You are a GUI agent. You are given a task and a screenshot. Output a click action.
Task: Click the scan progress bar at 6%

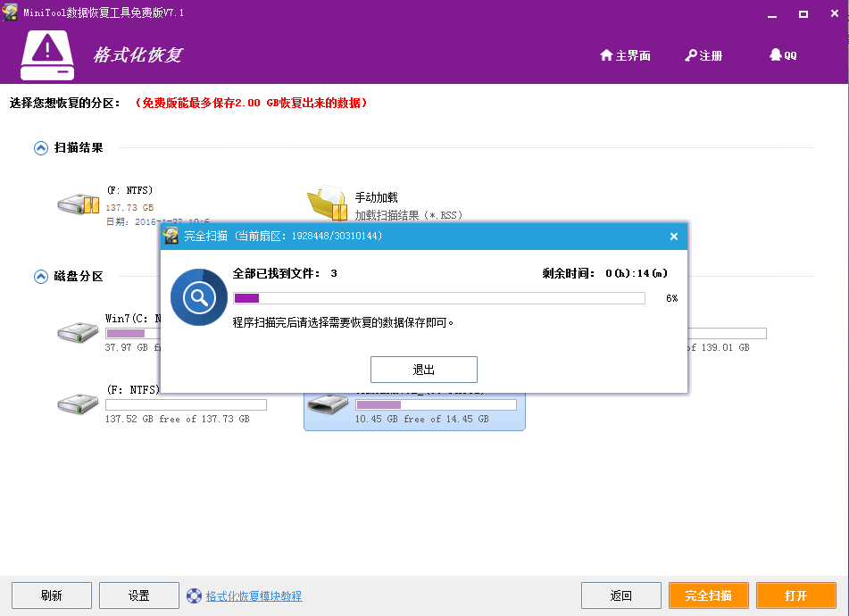click(439, 298)
